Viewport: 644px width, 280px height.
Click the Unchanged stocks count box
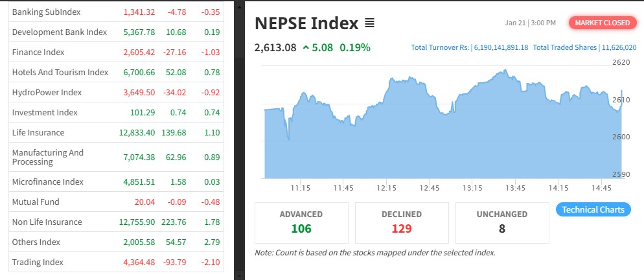(x=502, y=222)
